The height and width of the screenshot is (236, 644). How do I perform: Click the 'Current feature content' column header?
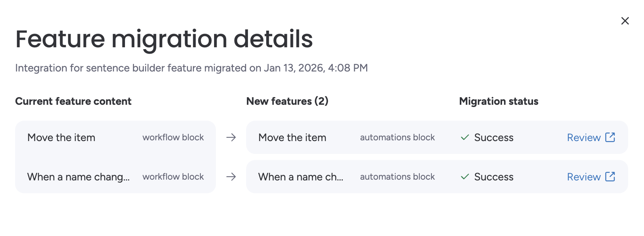click(73, 101)
